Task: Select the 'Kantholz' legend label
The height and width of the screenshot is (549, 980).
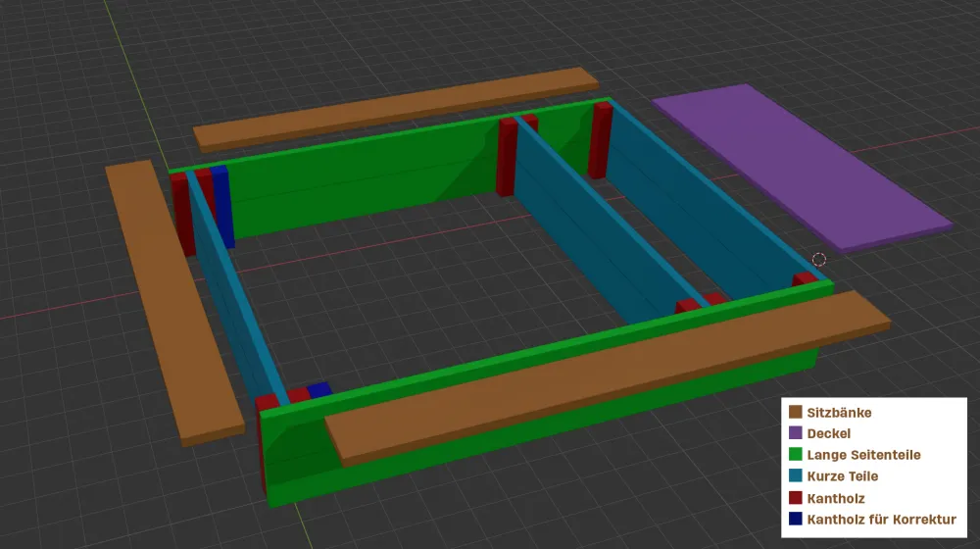Action: coord(836,498)
